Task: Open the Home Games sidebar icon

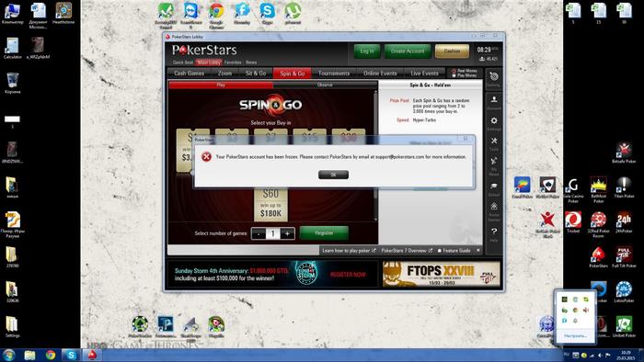Action: click(x=494, y=211)
